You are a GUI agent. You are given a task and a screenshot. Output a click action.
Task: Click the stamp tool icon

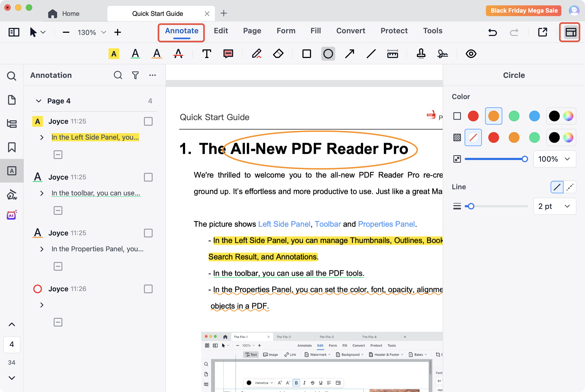coord(421,54)
